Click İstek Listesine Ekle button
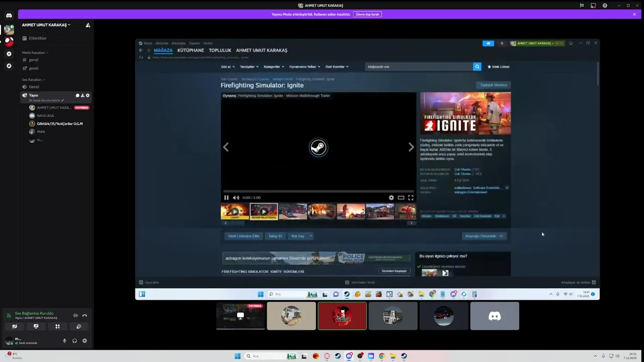644x362 pixels. point(244,236)
